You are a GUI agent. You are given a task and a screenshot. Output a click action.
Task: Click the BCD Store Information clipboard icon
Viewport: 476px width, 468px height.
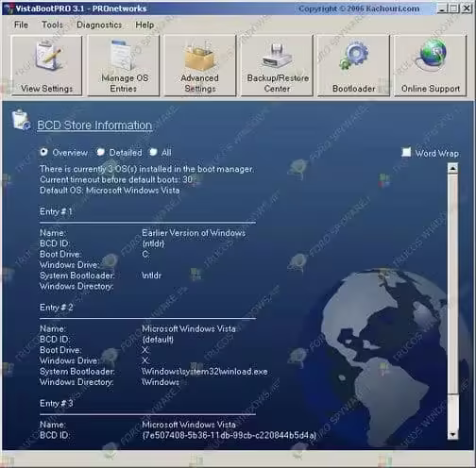21,120
